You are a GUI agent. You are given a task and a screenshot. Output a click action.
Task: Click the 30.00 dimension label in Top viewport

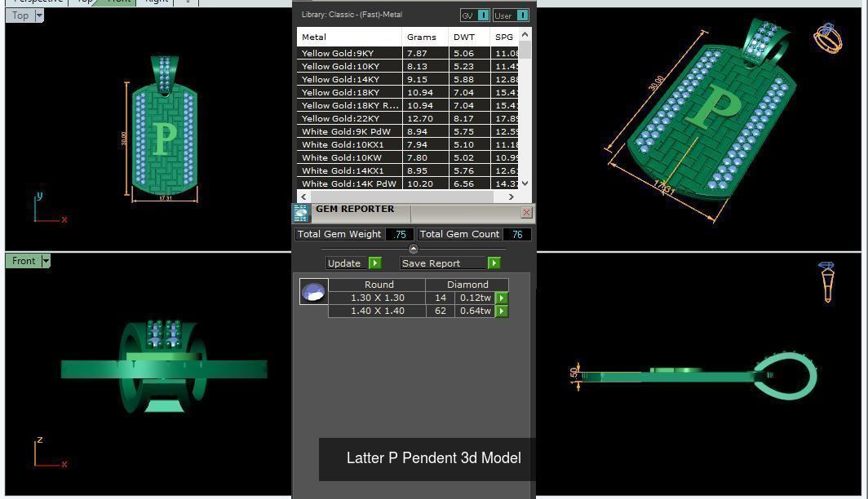pyautogui.click(x=123, y=139)
